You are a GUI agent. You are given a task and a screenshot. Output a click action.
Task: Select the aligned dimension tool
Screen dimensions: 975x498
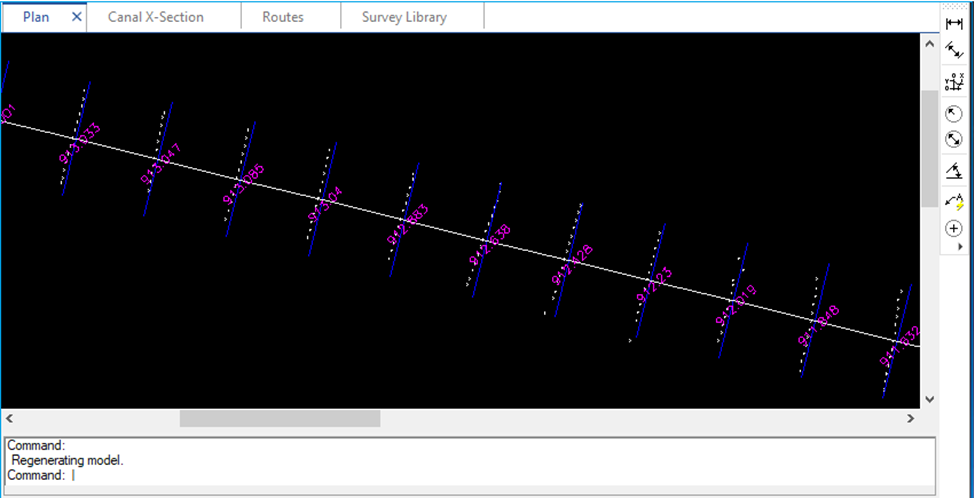pos(953,51)
